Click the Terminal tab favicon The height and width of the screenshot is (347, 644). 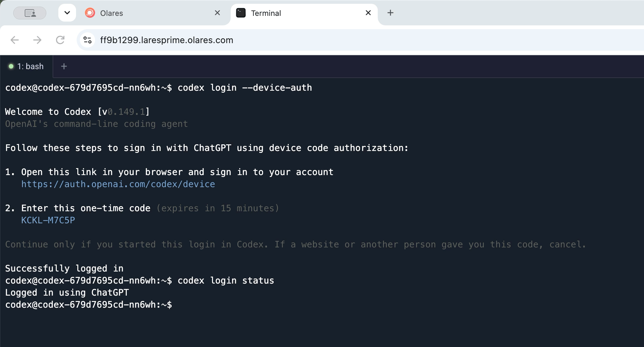(241, 13)
